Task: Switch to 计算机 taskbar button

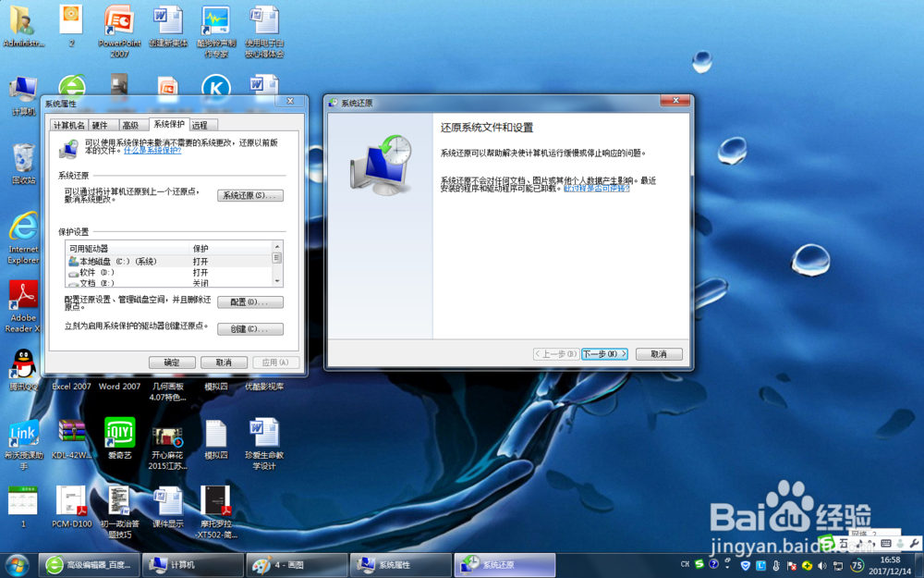Action: 193,565
